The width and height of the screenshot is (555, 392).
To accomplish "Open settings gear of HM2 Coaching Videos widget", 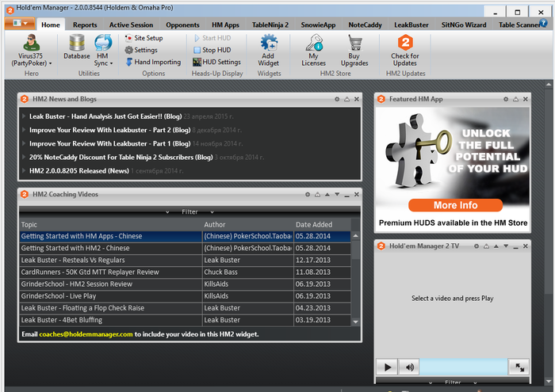I will click(x=308, y=194).
